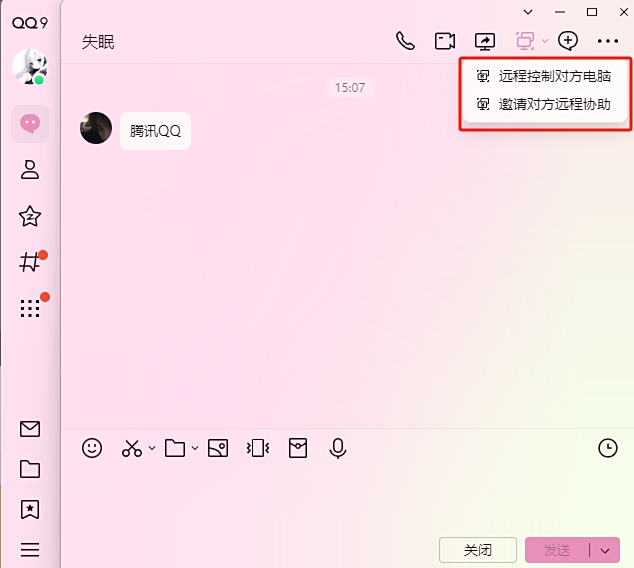The width and height of the screenshot is (634, 568).
Task: Click the voice message microphone icon
Action: point(338,448)
